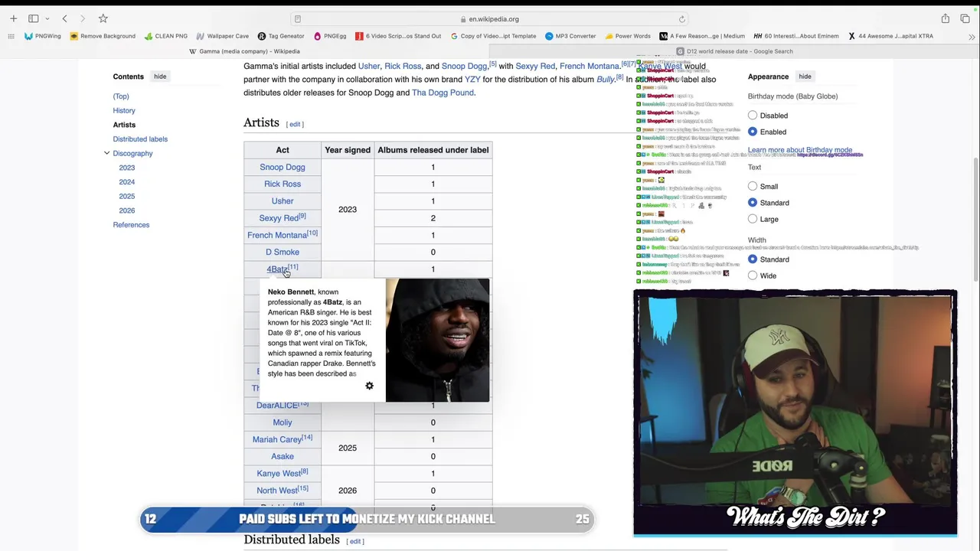The image size is (980, 551).
Task: Jump to References in Contents
Action: pos(131,225)
